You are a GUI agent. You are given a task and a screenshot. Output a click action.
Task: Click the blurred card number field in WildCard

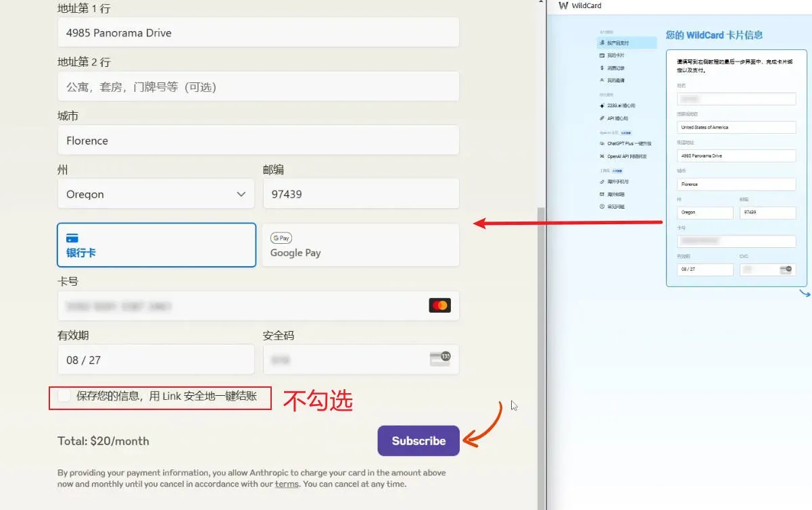point(736,241)
